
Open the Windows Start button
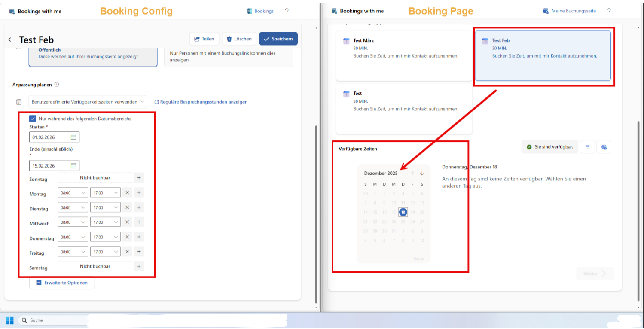click(x=9, y=320)
